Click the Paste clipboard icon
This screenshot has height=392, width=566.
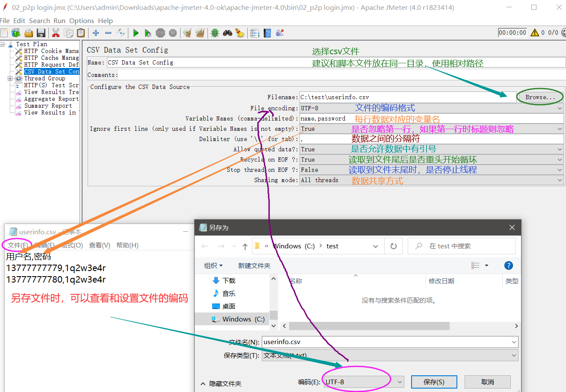(x=81, y=33)
